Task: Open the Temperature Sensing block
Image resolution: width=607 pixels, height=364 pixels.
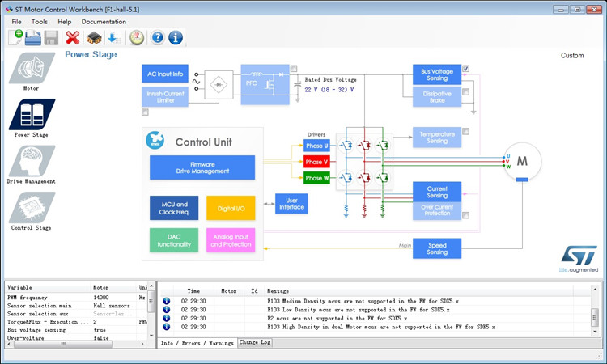Action: click(437, 138)
